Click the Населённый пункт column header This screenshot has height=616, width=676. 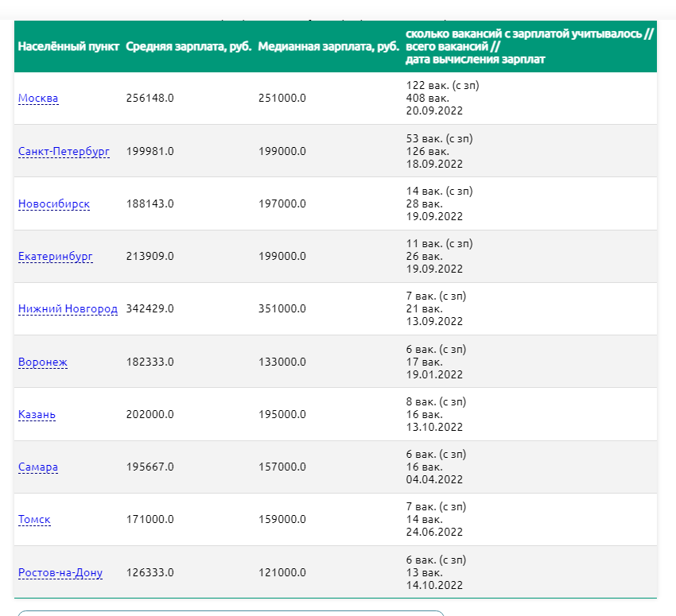[x=68, y=47]
